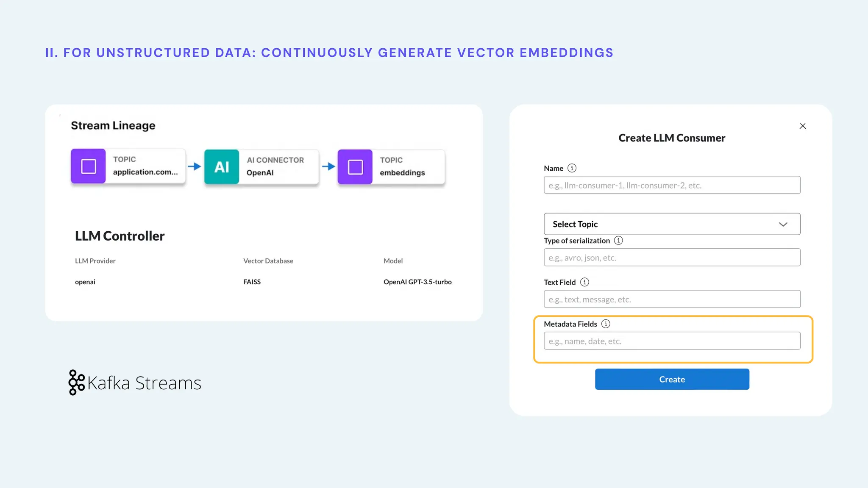Click the purple embeddings topic icon
The height and width of the screenshot is (488, 868).
click(355, 166)
